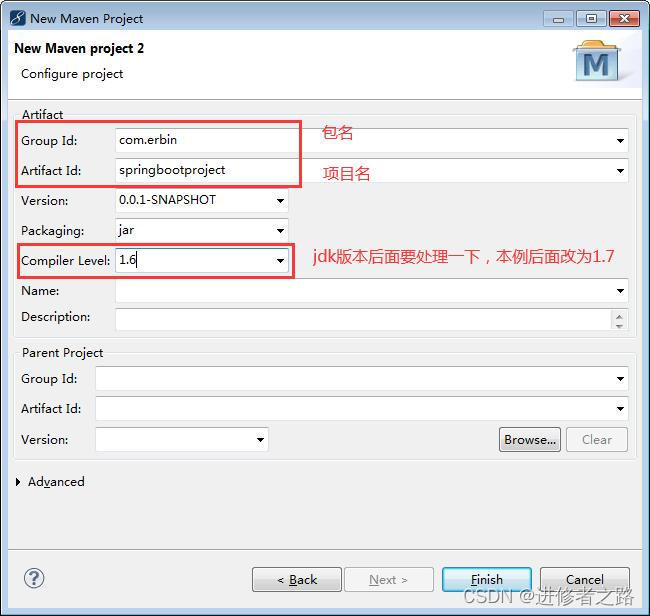Open the Name field dropdown arrow

620,291
